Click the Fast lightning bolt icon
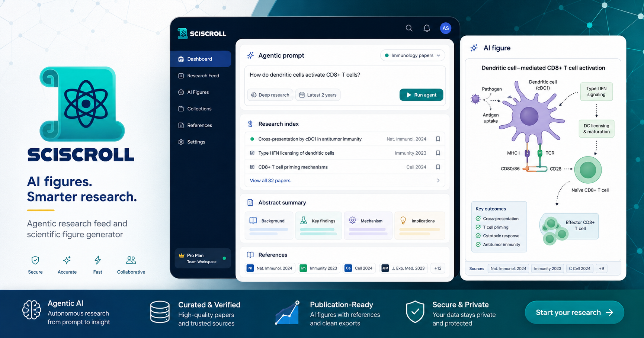The image size is (644, 338). 97,260
